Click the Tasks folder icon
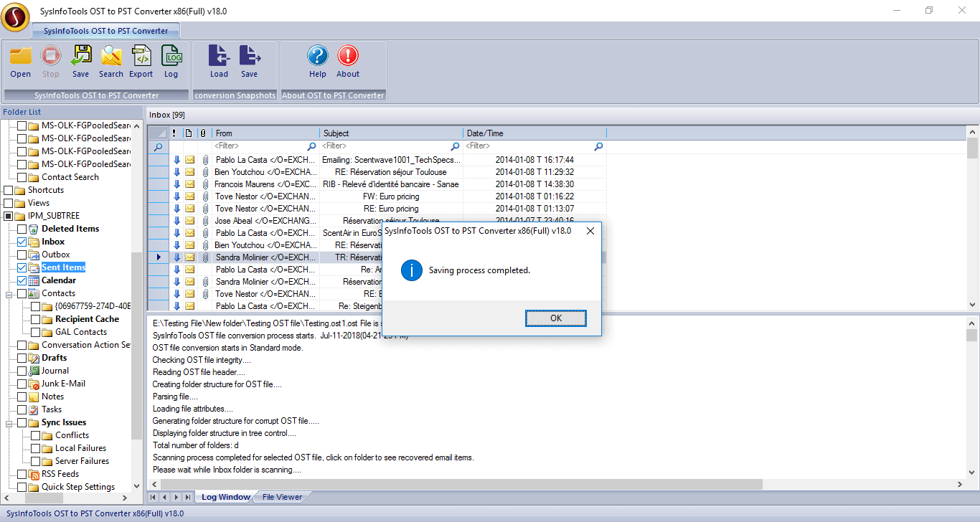Screen dimensions: 980x522 coord(34,409)
